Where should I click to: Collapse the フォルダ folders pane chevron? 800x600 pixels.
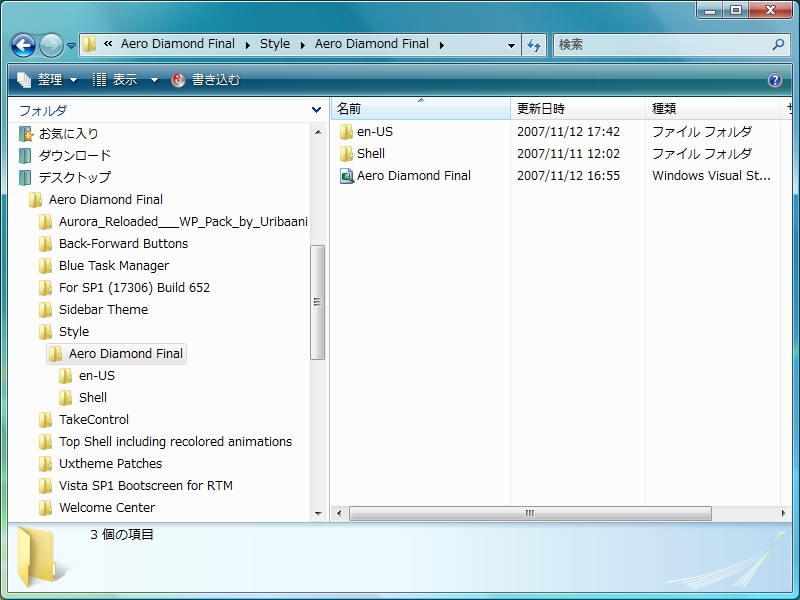316,110
